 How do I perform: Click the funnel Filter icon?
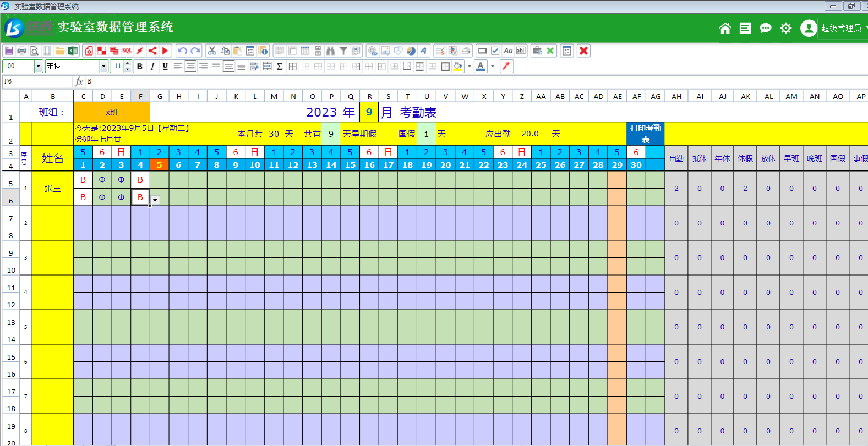tap(343, 51)
